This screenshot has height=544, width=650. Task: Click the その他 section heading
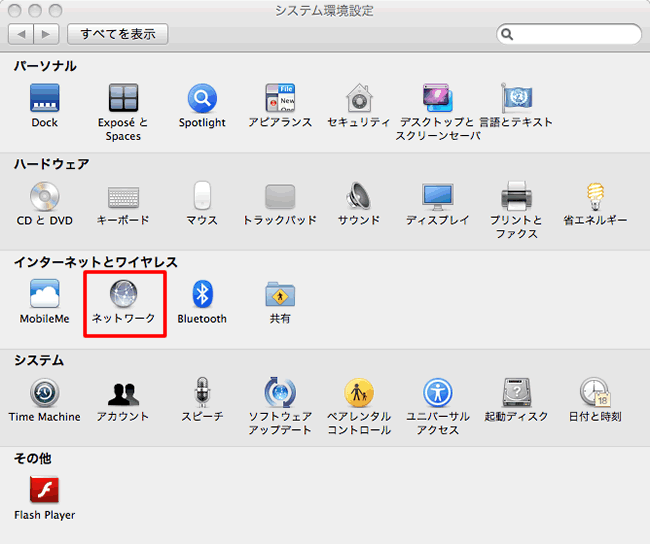[33, 458]
